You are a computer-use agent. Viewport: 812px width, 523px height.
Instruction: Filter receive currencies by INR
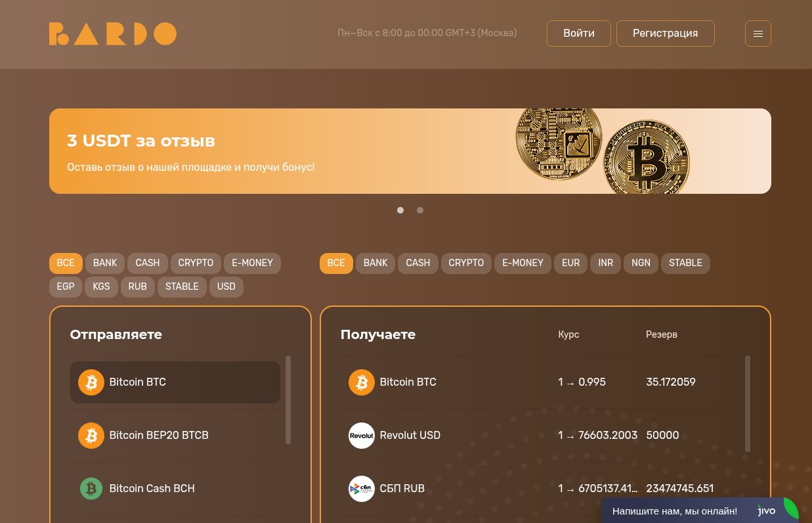(606, 263)
